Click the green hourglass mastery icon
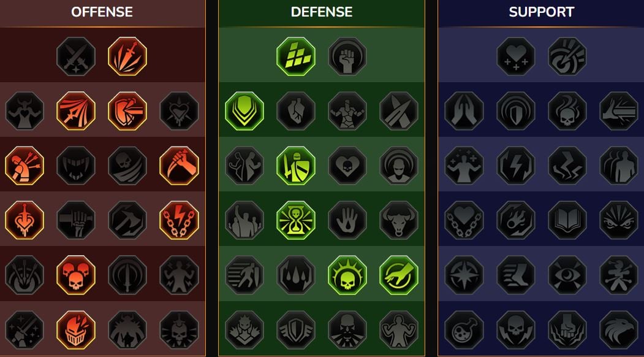This screenshot has height=357, width=644. click(296, 220)
